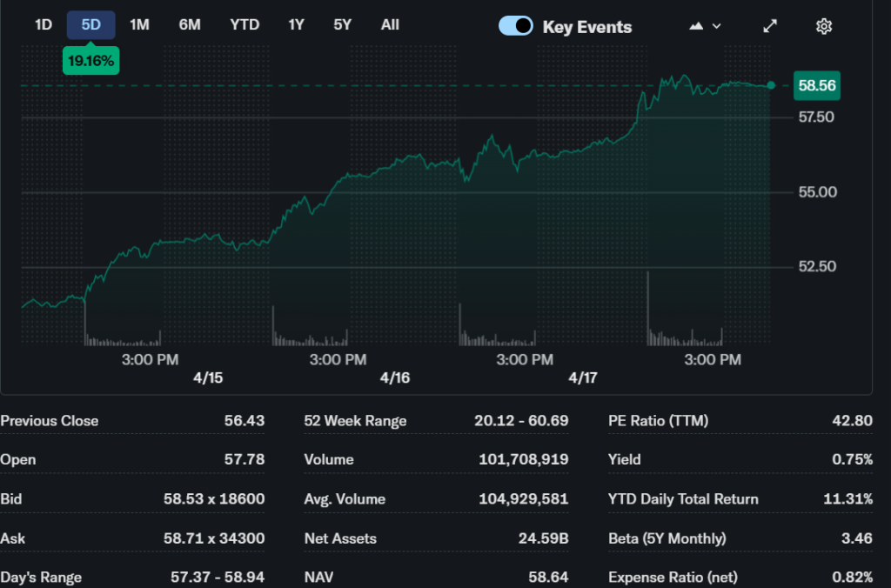The height and width of the screenshot is (588, 891).
Task: Open the chart settings gear
Action: click(823, 26)
